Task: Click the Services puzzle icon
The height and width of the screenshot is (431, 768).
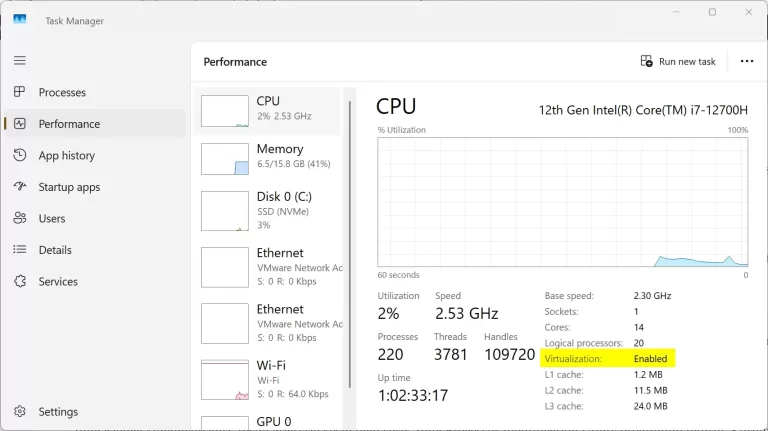Action: click(x=20, y=281)
